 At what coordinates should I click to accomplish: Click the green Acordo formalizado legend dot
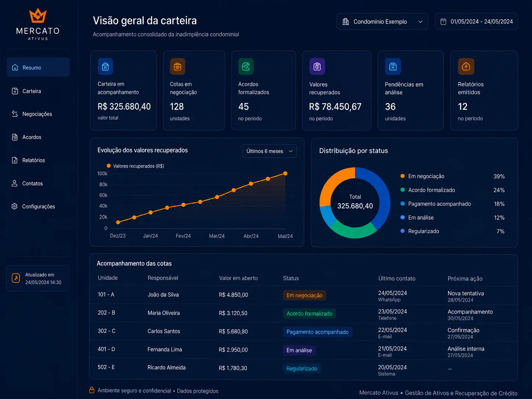click(403, 190)
